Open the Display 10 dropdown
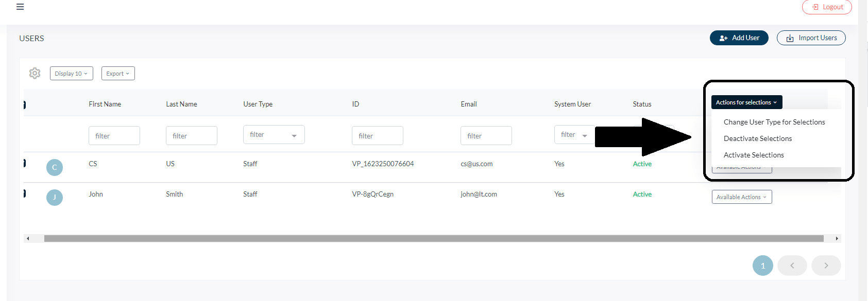This screenshot has height=301, width=868. click(71, 74)
